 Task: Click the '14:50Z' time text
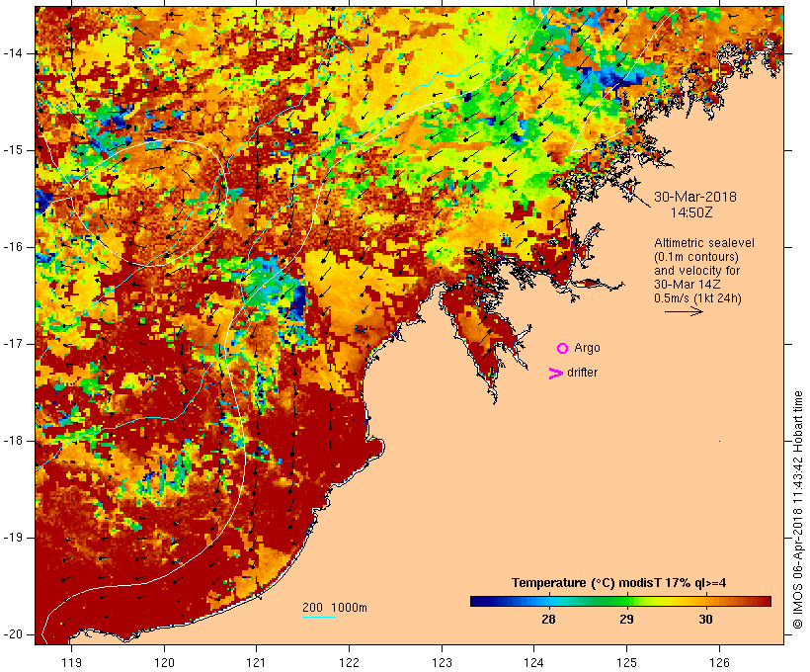click(691, 211)
